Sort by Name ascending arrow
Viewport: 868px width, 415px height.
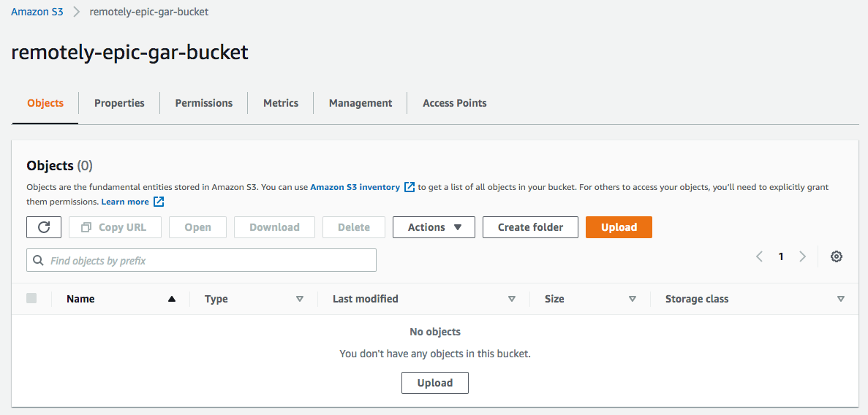[x=172, y=299]
